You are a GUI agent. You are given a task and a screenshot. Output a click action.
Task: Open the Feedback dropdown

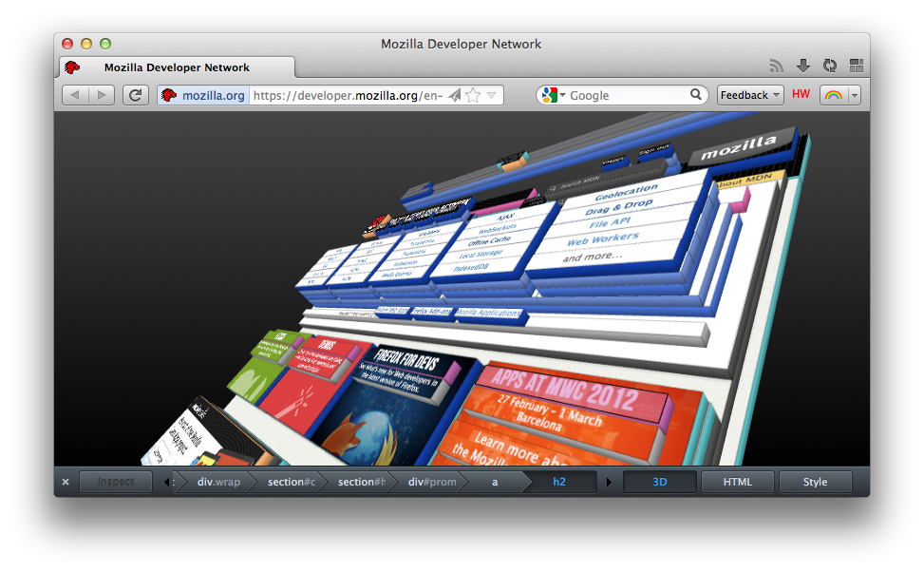(x=749, y=95)
